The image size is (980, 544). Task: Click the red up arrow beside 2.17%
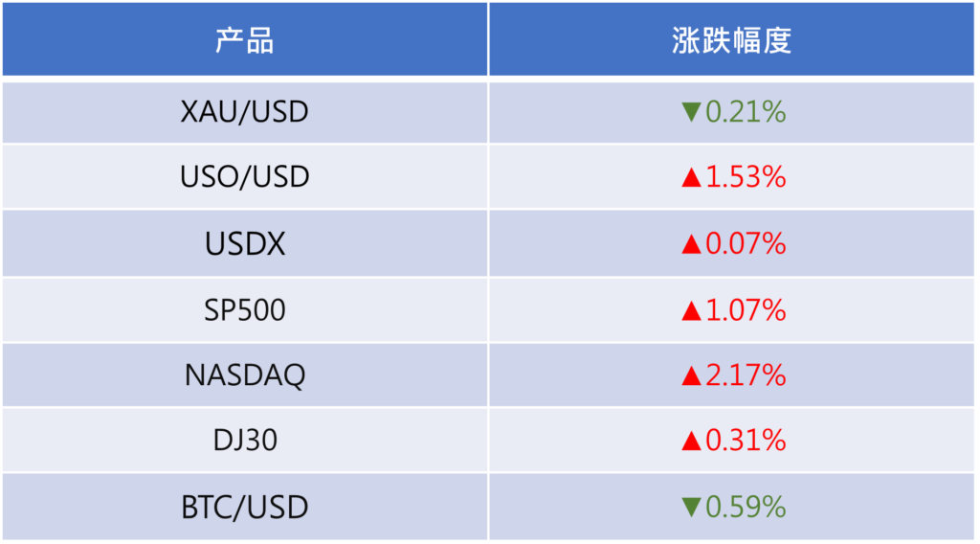point(692,375)
